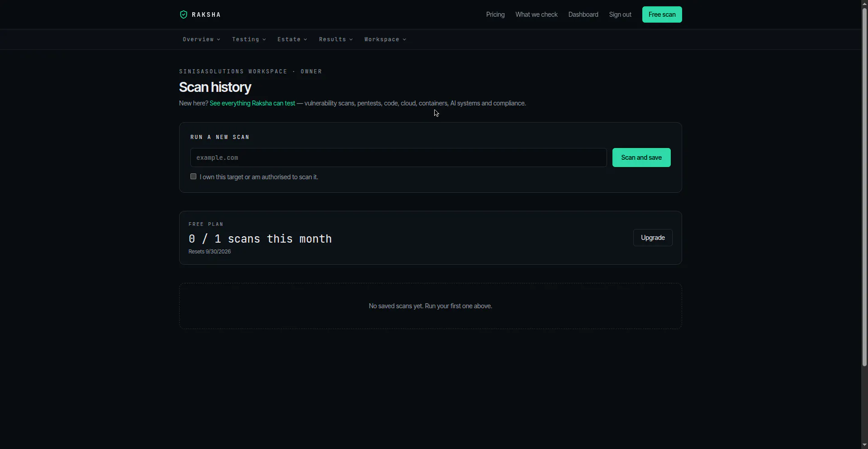Tick the target authorisation checkbox
The image size is (868, 449).
click(193, 177)
